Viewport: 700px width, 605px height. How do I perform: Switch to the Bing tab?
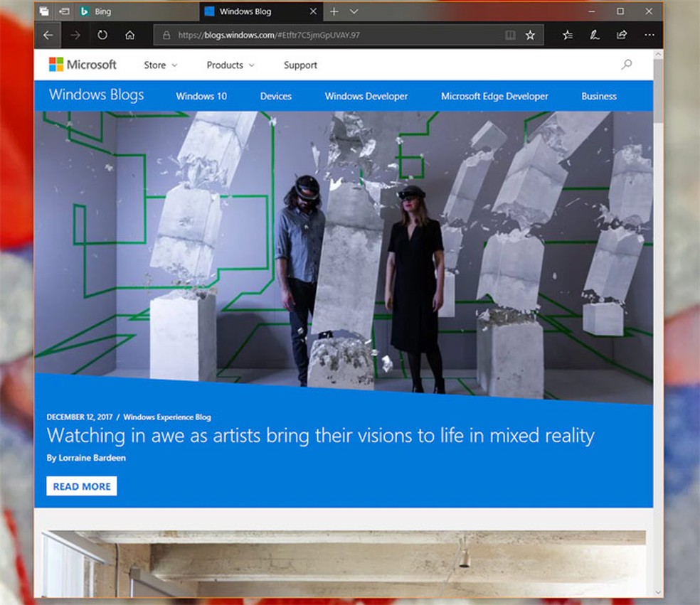128,11
